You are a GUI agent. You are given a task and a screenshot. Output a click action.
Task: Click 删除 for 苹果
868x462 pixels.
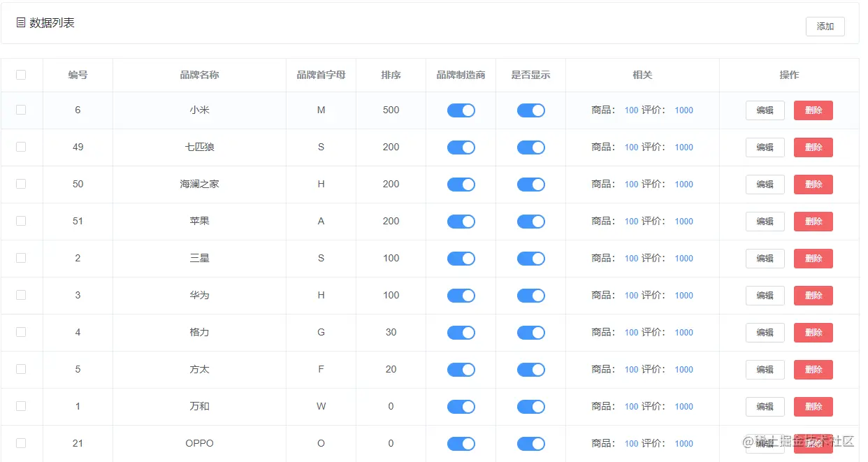point(813,222)
